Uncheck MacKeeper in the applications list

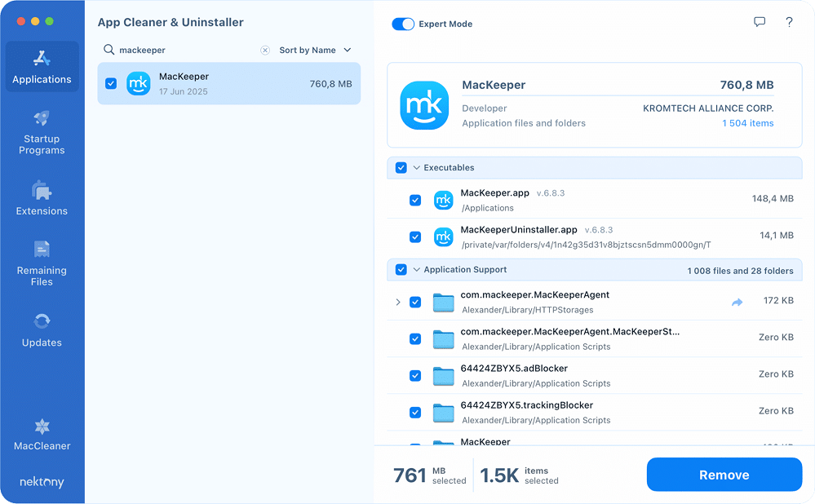(111, 84)
